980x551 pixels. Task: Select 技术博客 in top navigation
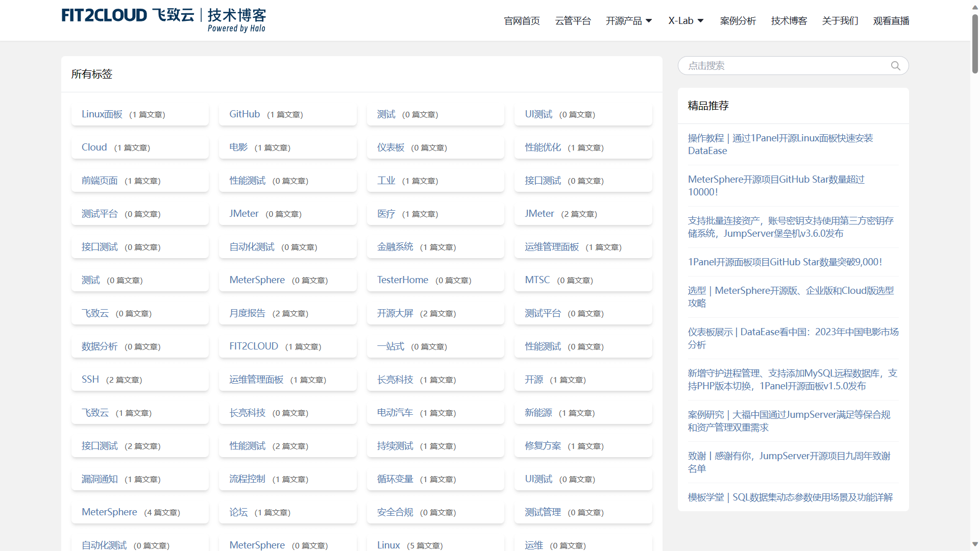point(789,21)
